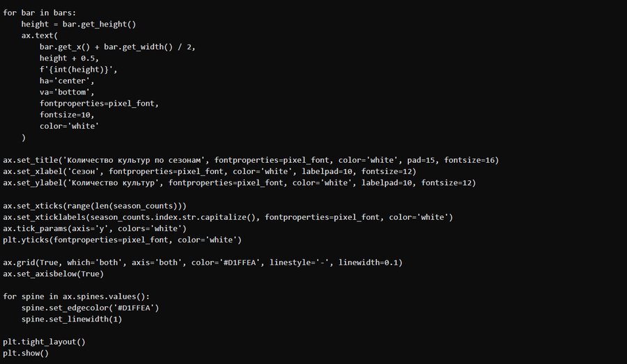The image size is (627, 364).
Task: Click the va='bottom' argument
Action: (67, 92)
